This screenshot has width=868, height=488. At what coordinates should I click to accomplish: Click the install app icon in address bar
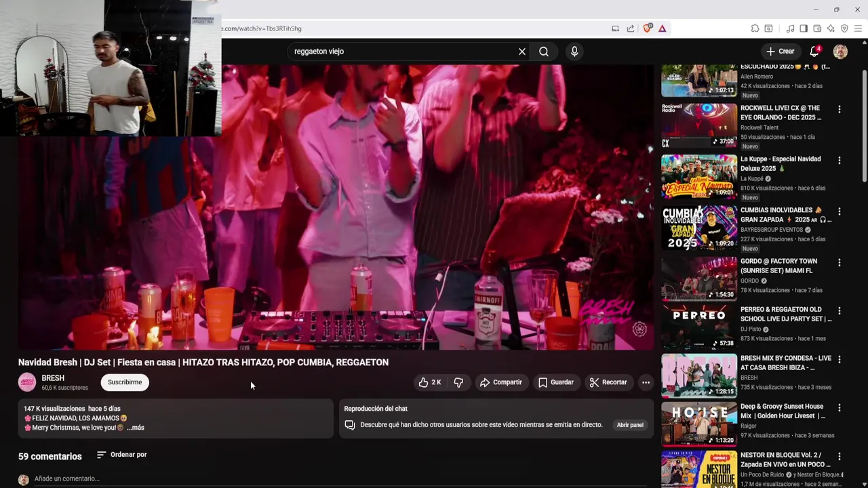[616, 28]
